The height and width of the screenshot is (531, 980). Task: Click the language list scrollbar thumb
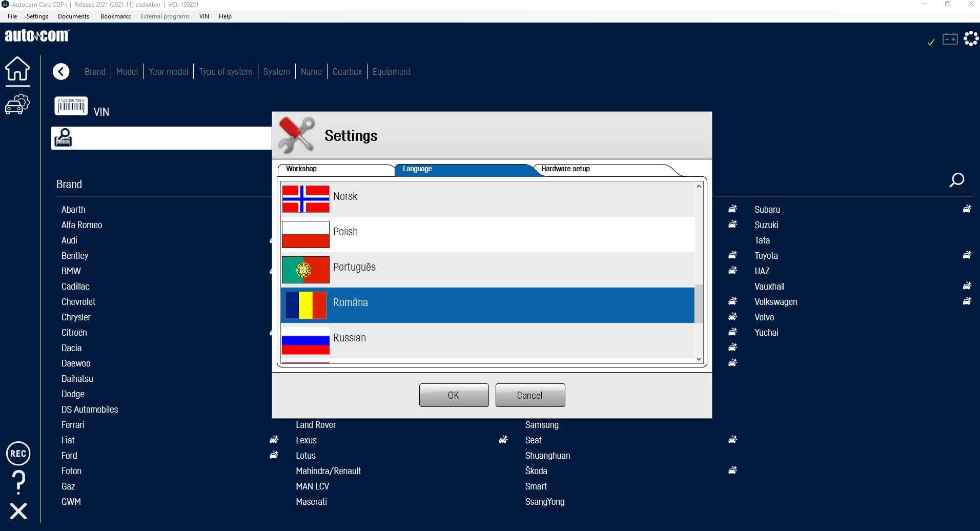point(699,304)
